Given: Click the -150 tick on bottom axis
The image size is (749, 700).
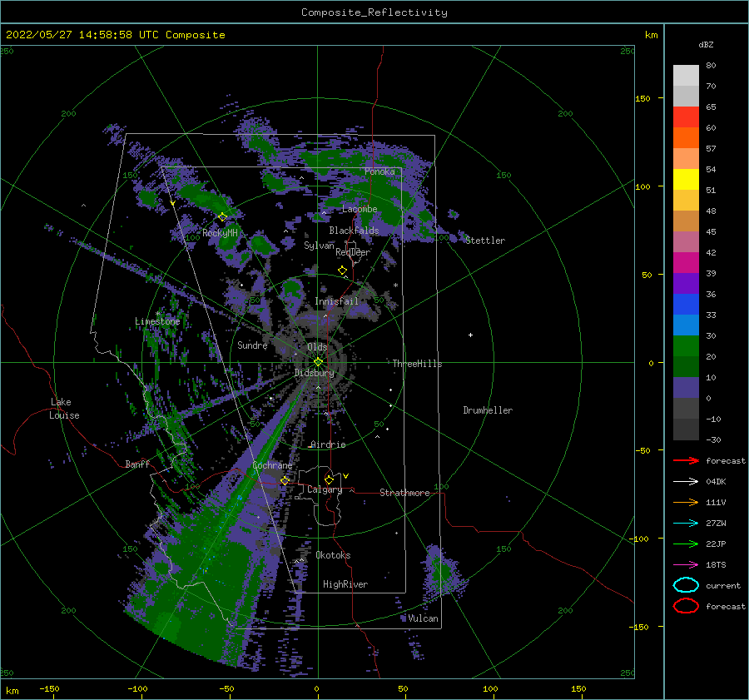Looking at the screenshot, I should click(x=49, y=688).
